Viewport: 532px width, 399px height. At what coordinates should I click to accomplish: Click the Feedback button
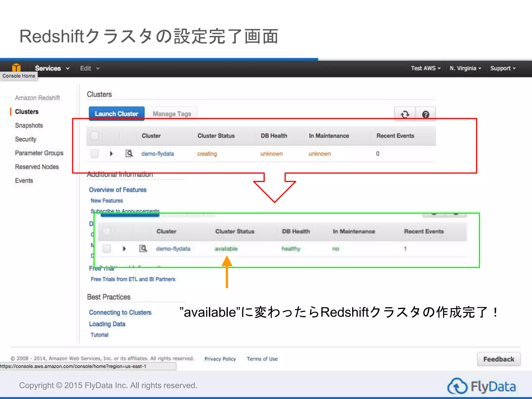pyautogui.click(x=498, y=359)
